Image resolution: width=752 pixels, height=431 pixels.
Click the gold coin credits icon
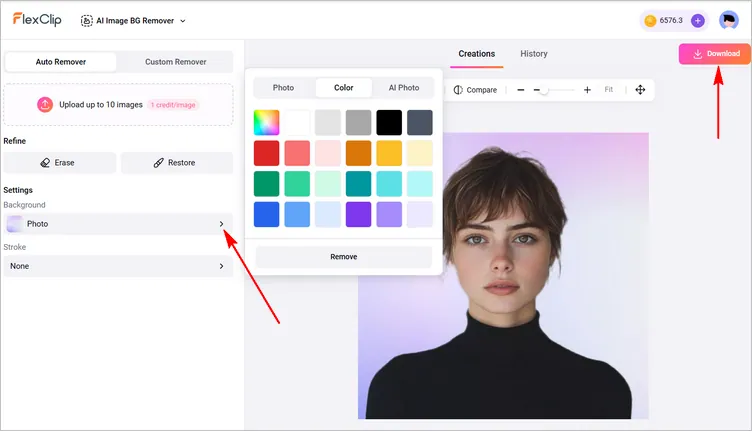(650, 21)
